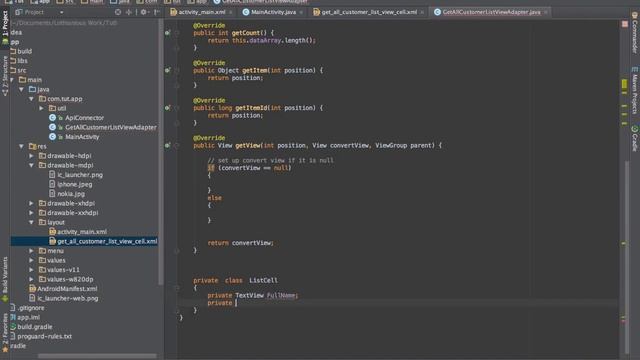Screen dimensions: 640x360
Task: Expand the drawable-hdpi folder
Action: point(31,156)
